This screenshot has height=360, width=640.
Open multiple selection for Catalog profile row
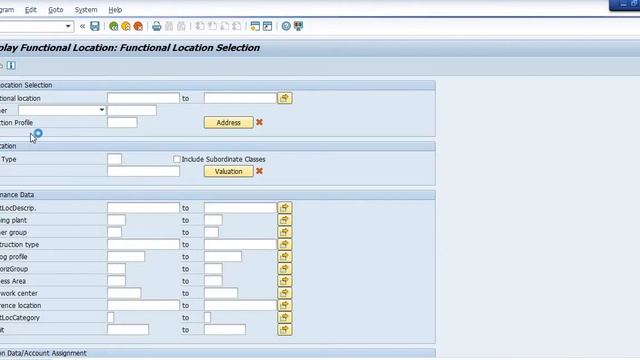coord(284,257)
